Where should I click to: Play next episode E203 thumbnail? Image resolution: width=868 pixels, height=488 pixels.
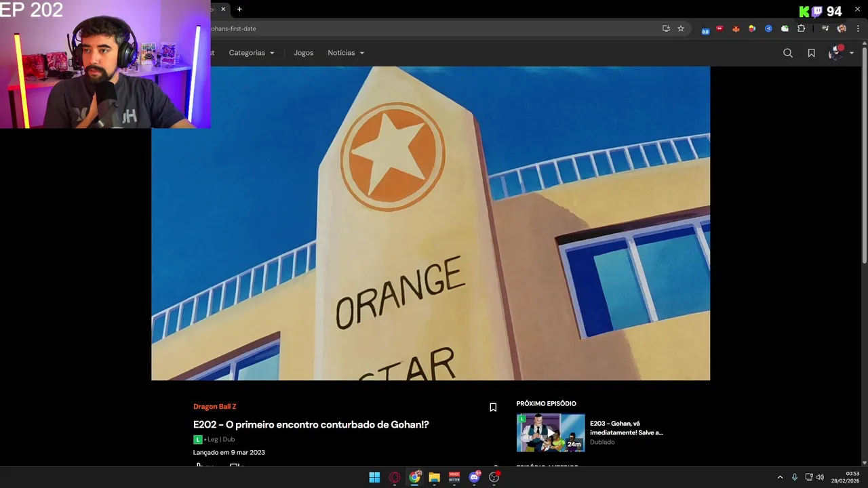551,432
